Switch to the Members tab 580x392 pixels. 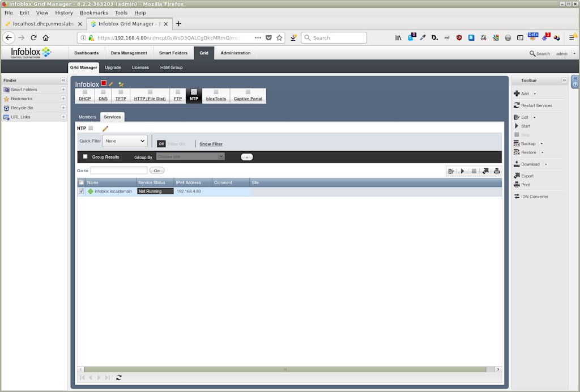click(87, 117)
